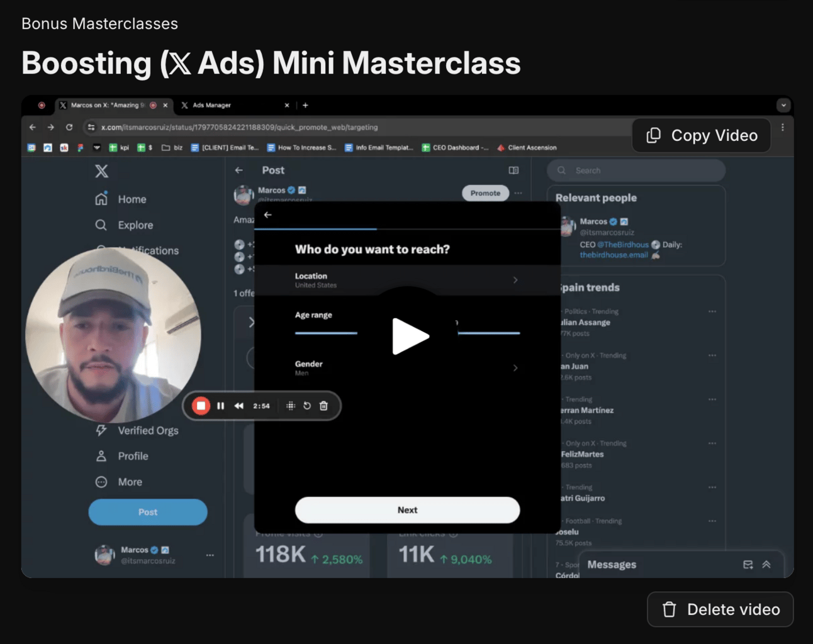813x644 pixels.
Task: Open the Info Email Templat... bookmark
Action: pos(379,148)
